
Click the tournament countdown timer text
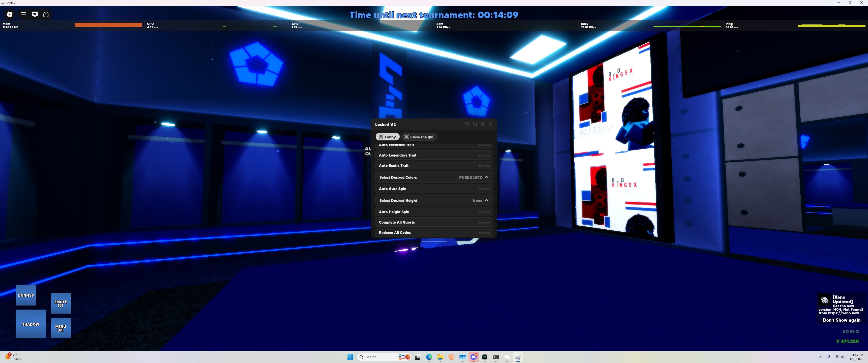pos(434,15)
